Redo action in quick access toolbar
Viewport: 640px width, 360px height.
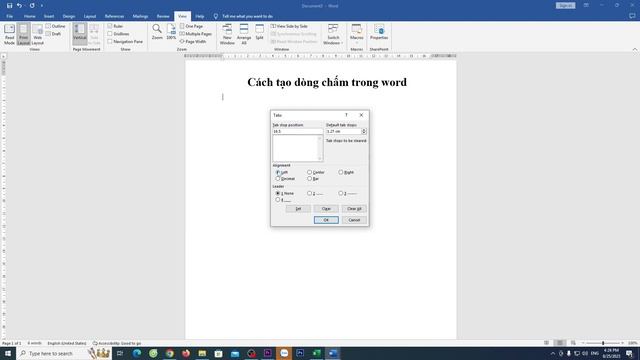pyautogui.click(x=32, y=6)
